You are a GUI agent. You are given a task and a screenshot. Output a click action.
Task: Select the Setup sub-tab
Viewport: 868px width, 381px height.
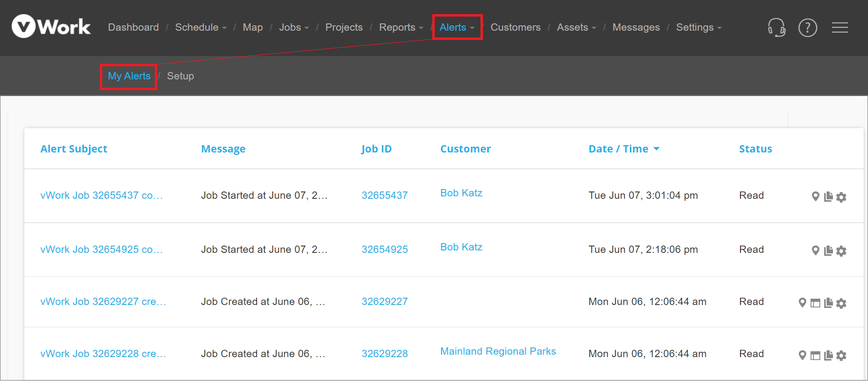tap(181, 76)
